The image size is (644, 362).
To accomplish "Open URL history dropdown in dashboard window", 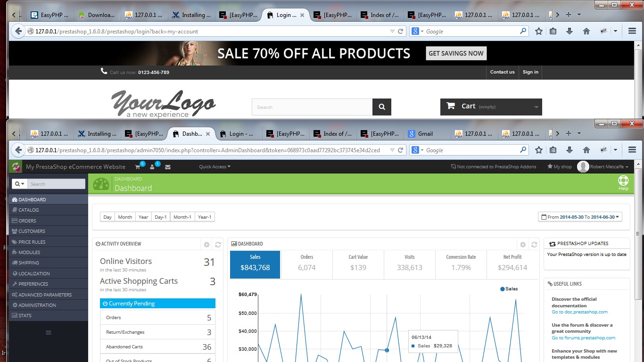I will (392, 150).
